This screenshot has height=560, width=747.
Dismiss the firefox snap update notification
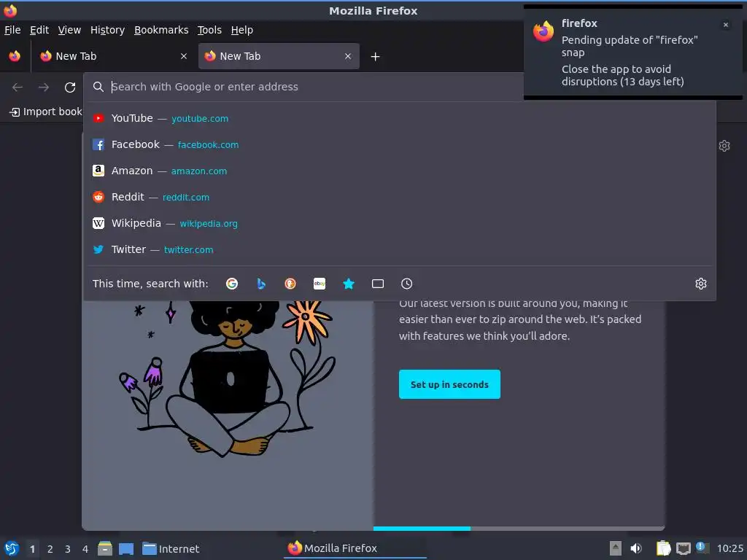point(726,25)
